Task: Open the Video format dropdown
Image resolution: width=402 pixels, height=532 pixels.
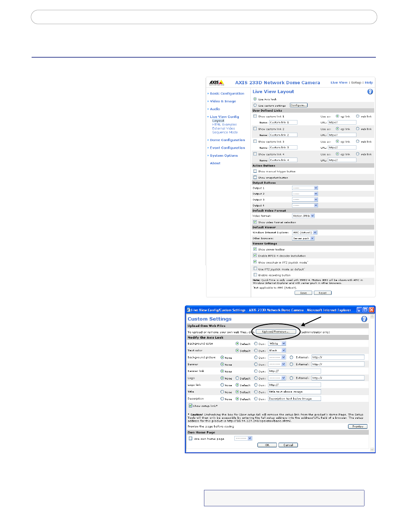Action: [x=303, y=216]
